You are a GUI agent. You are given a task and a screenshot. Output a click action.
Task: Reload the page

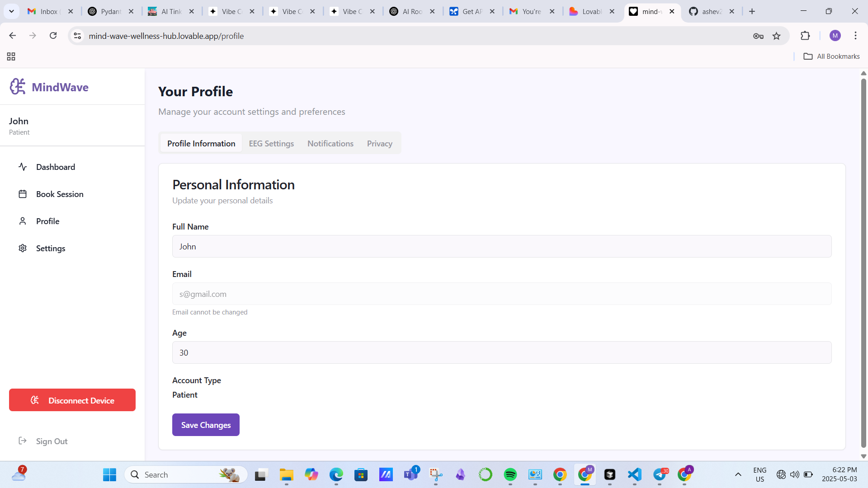point(53,36)
